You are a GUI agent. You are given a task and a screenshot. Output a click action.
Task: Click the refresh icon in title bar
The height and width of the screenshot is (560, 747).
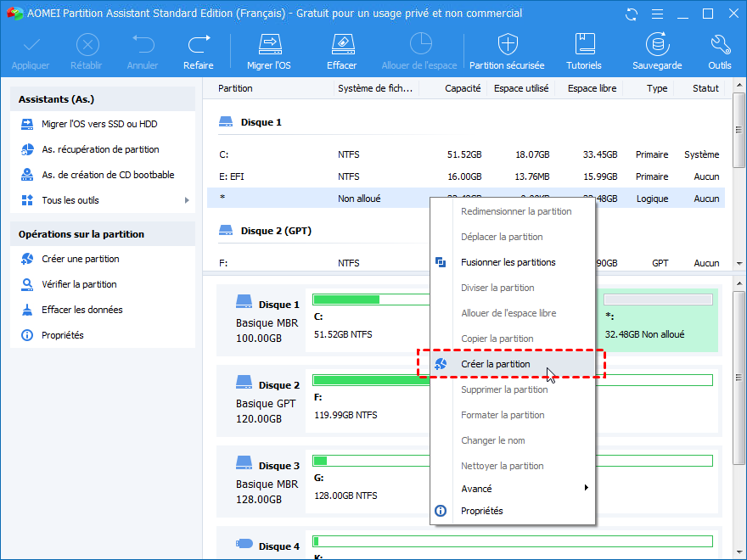coord(631,14)
